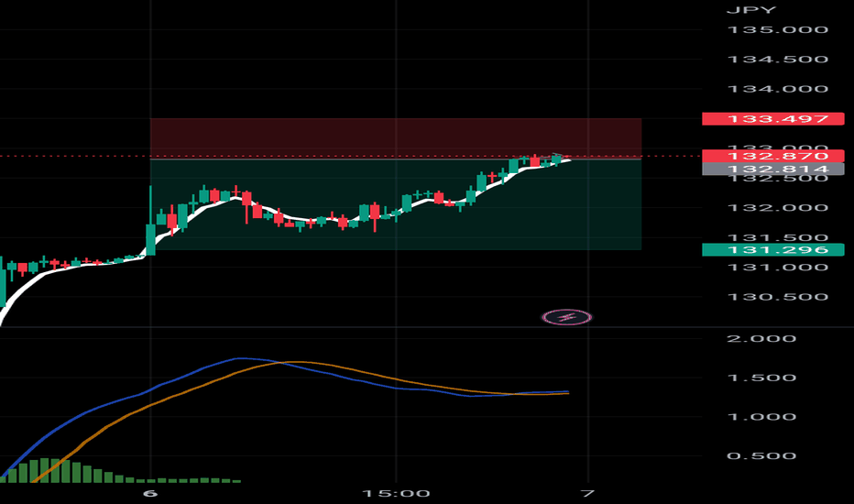Image resolution: width=854 pixels, height=504 pixels.
Task: Click the day 6 time axis label
Action: click(150, 494)
